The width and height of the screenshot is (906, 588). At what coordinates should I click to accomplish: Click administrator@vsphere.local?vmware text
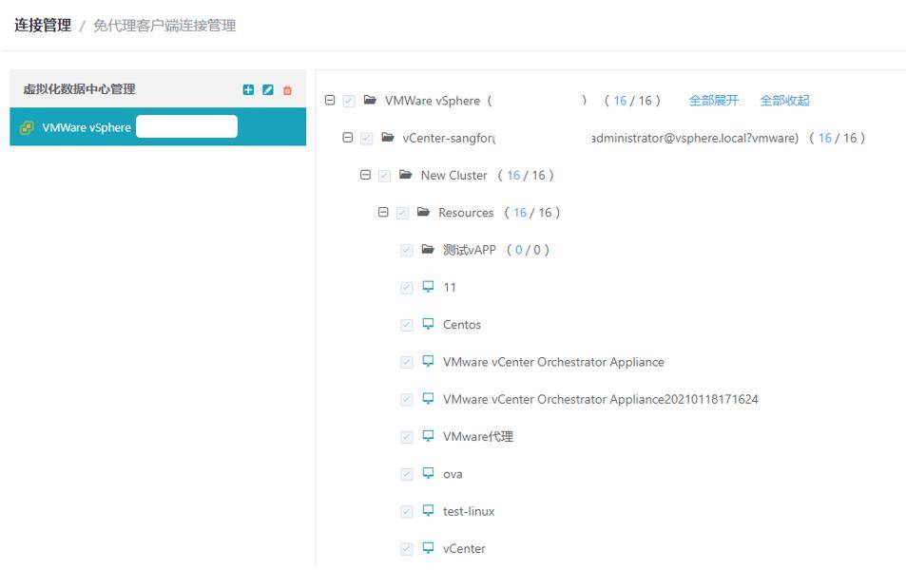(696, 138)
